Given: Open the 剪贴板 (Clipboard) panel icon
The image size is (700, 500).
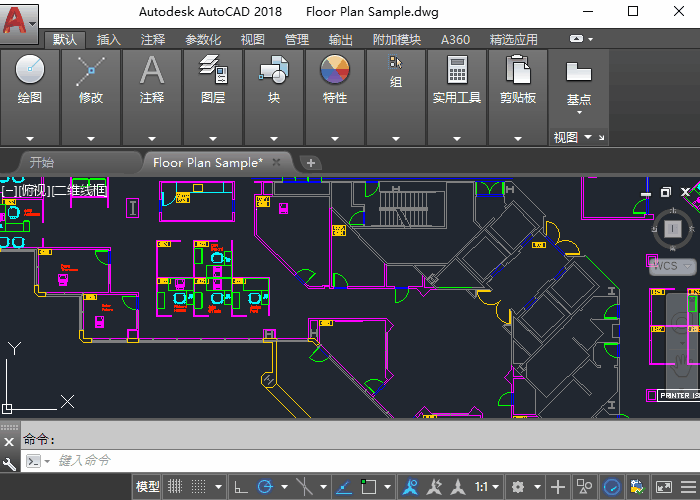Looking at the screenshot, I should [x=518, y=69].
